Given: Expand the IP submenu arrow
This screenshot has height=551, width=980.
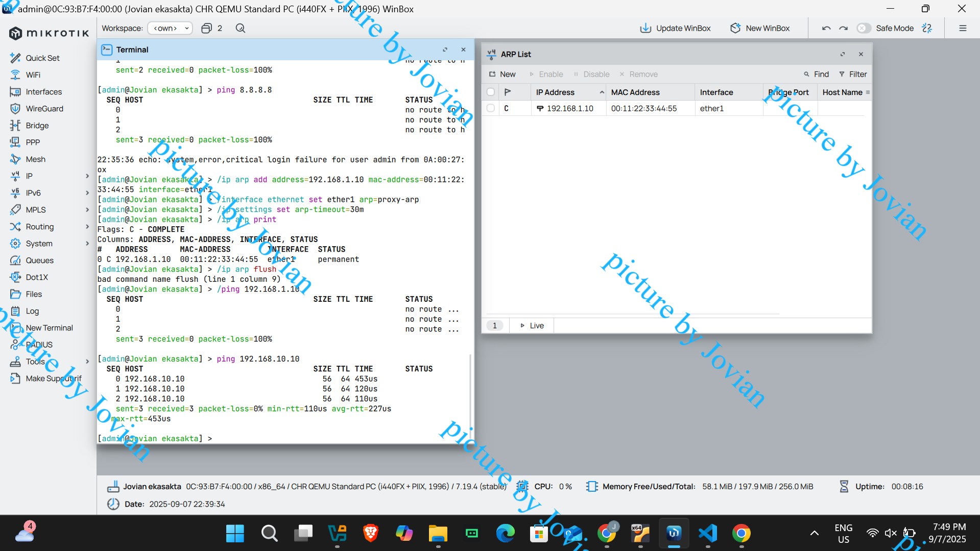Looking at the screenshot, I should (87, 176).
